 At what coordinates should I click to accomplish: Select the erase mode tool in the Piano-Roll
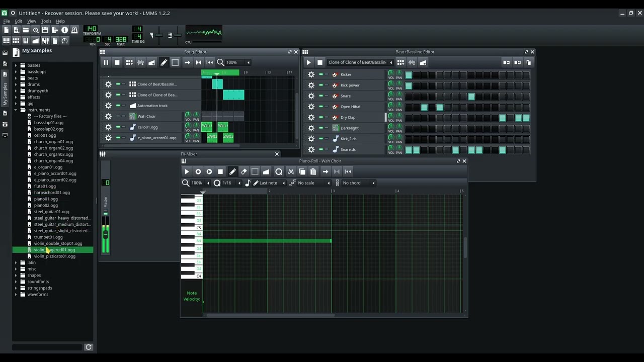244,171
